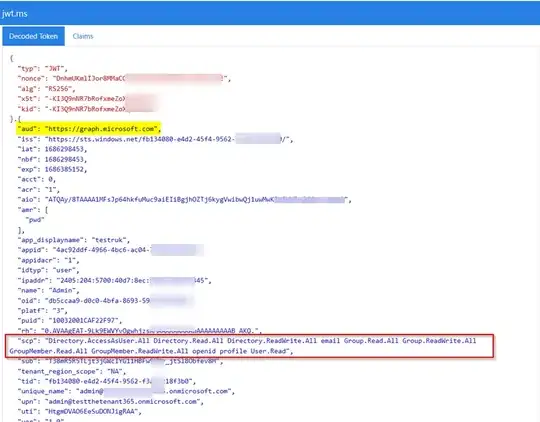
Task: Select the "puid": "10032001CAF22F97" value
Action: click(x=85, y=321)
